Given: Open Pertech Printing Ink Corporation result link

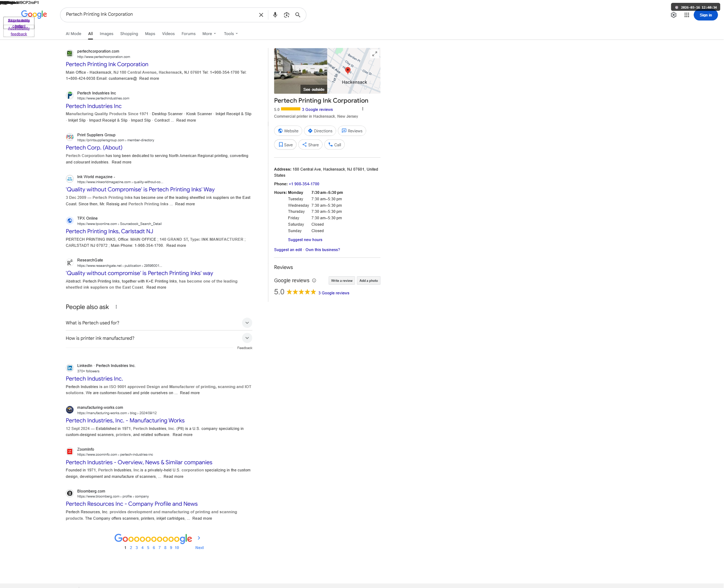Looking at the screenshot, I should point(108,65).
